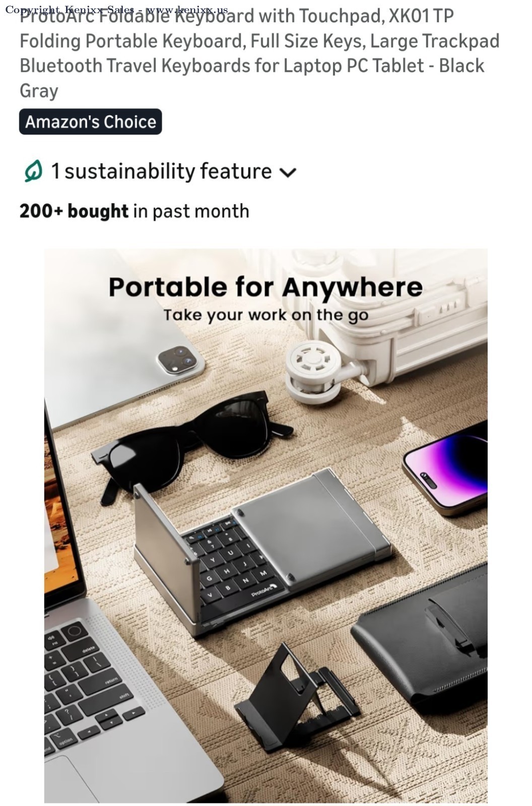This screenshot has width=532, height=806.
Task: Click the black folding phone stand
Action: [297, 699]
